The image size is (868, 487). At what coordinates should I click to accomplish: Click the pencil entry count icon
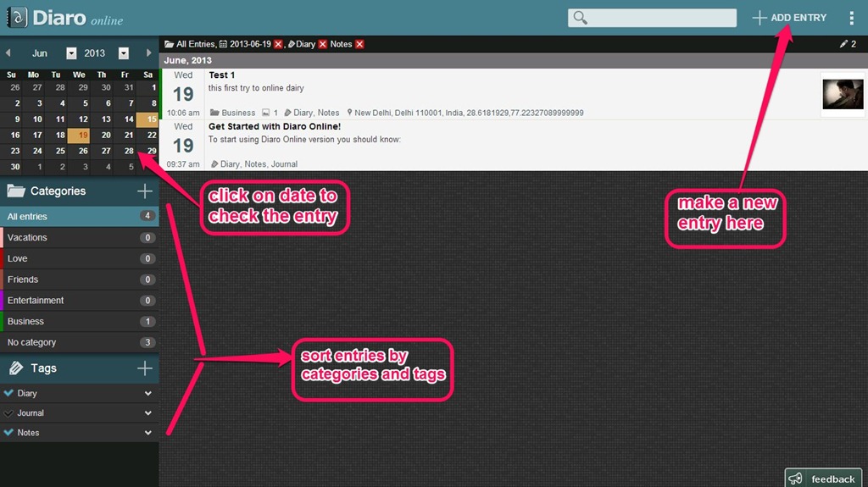point(843,44)
